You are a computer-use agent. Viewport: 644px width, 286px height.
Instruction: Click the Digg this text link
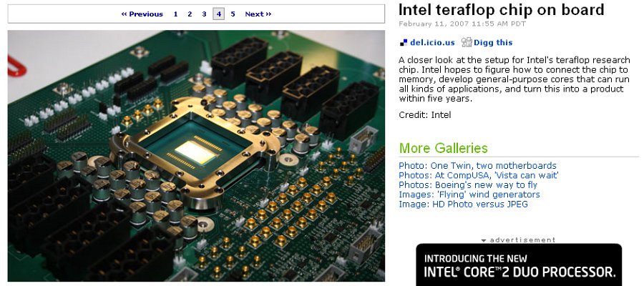493,42
